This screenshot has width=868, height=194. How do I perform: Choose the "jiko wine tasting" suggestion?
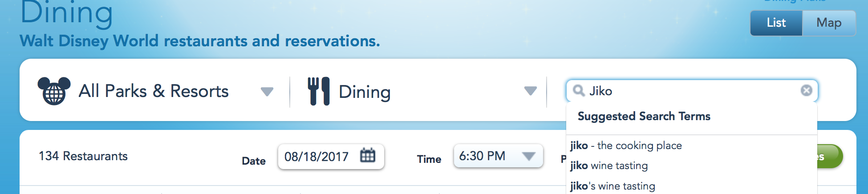[609, 166]
